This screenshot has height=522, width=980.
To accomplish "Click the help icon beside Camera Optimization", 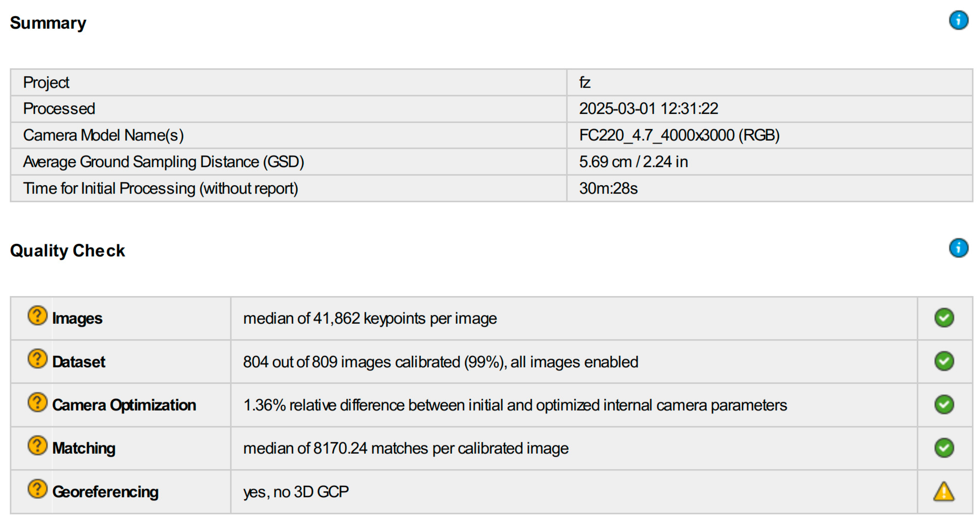I will click(x=37, y=402).
